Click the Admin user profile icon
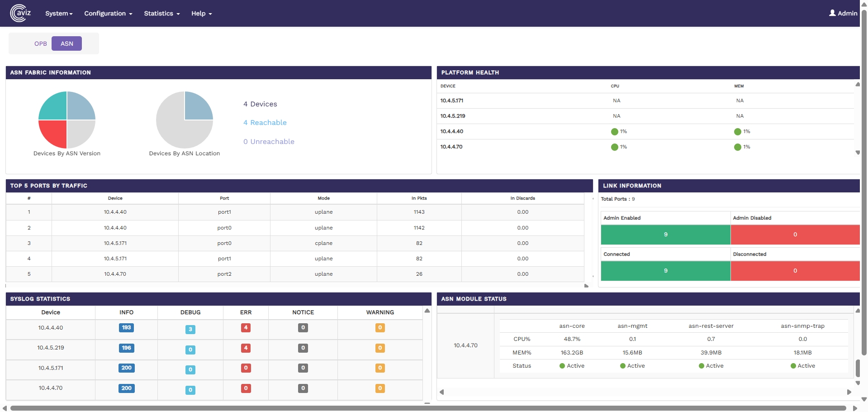This screenshot has height=412, width=868. click(832, 13)
